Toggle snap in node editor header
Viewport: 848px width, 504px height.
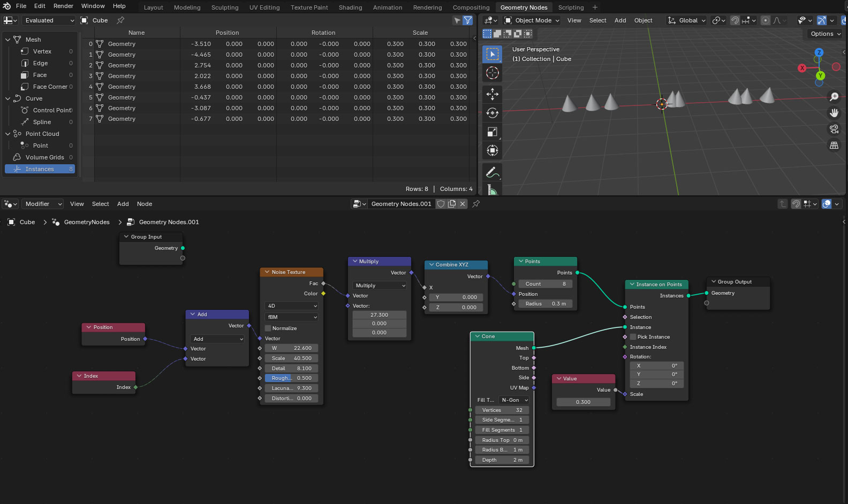[796, 204]
